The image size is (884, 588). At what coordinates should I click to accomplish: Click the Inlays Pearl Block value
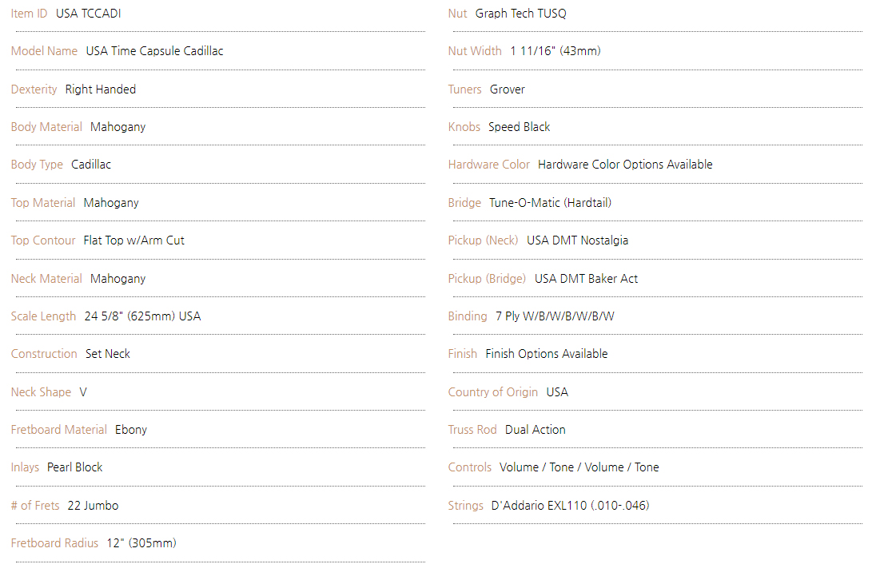pyautogui.click(x=75, y=467)
